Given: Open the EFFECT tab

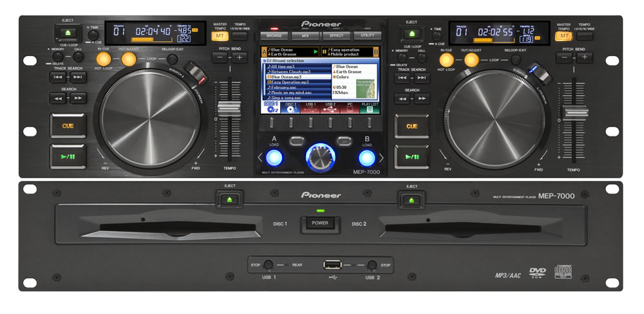Looking at the screenshot, I should (x=337, y=36).
